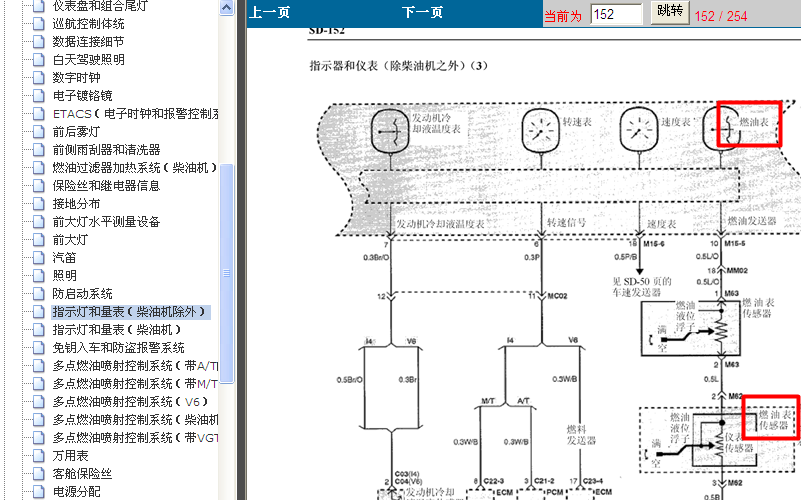Go to next page with 下一页
Image resolution: width=801 pixels, height=500 pixels.
tap(422, 12)
